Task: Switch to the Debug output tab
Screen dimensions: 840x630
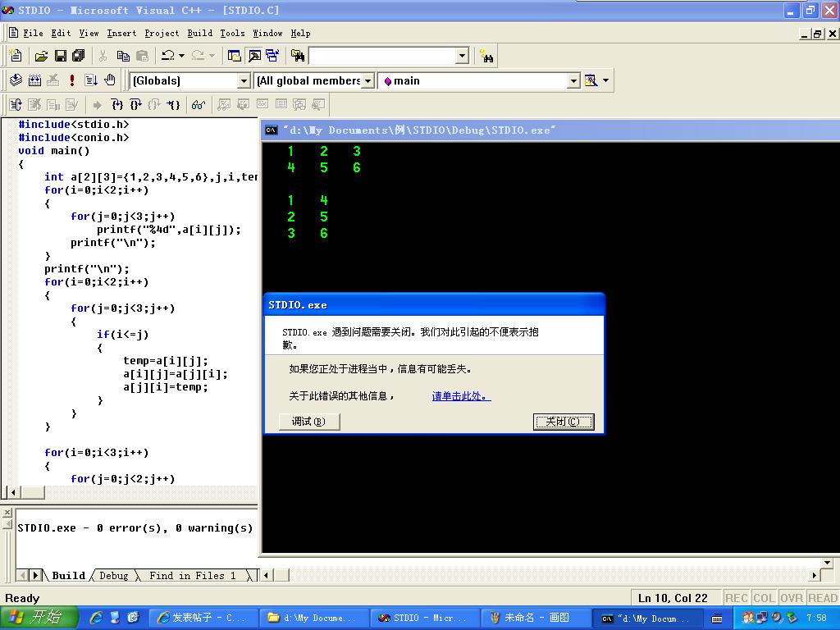Action: pos(113,576)
